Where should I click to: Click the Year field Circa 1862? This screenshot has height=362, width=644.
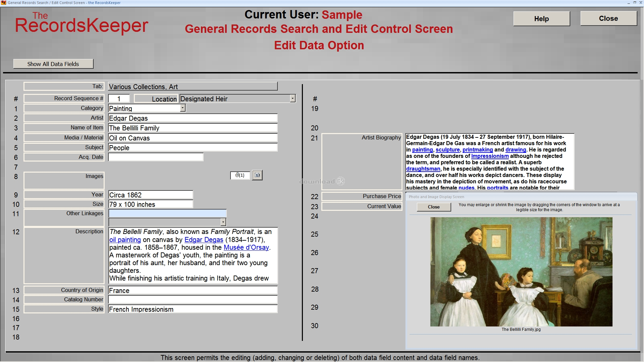pos(151,195)
